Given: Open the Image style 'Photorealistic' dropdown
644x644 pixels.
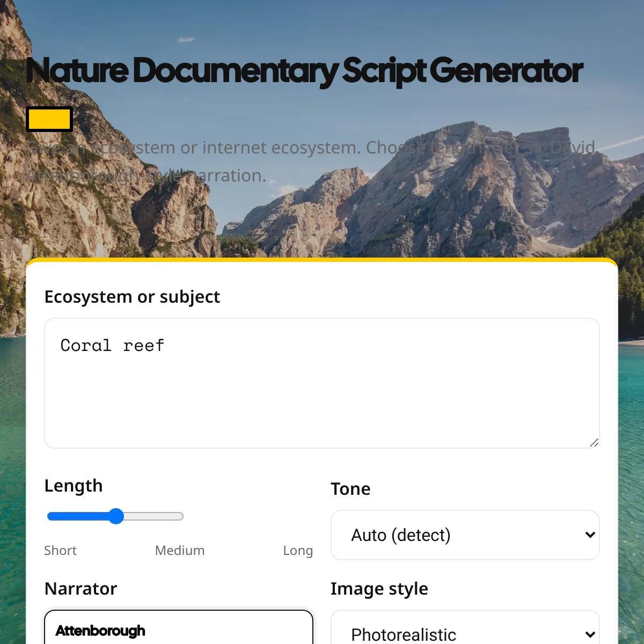Looking at the screenshot, I should [x=465, y=627].
